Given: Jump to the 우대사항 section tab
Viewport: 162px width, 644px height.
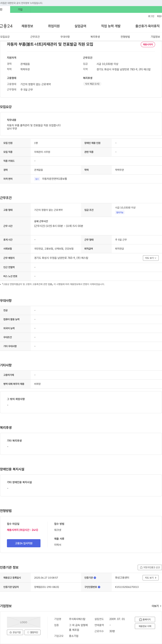Looking at the screenshot, I should (65, 37).
